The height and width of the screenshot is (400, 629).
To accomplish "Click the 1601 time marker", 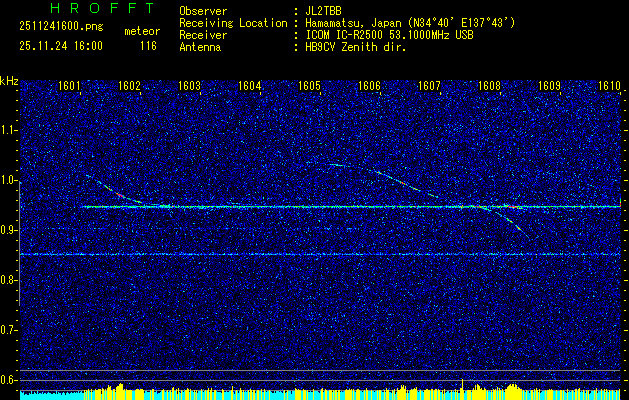I will point(70,86).
